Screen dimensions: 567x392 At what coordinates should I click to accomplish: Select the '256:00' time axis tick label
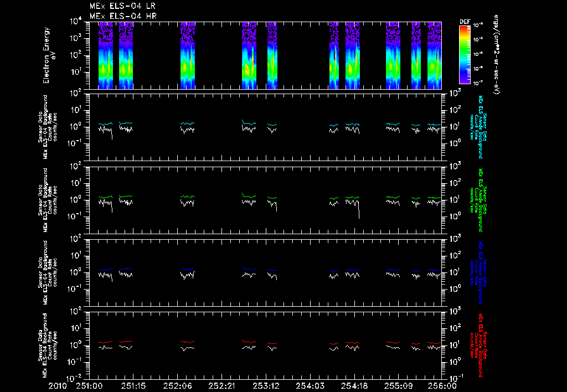(442, 386)
